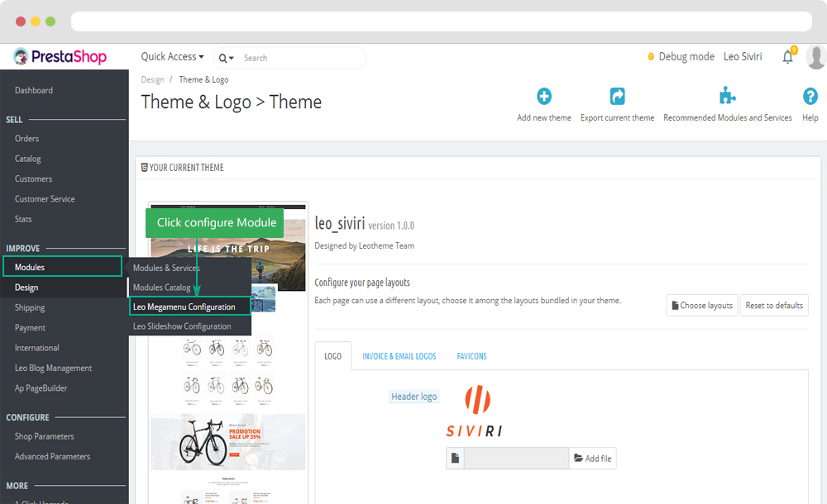827x504 pixels.
Task: Open Customer Service in the sidebar
Action: (45, 199)
